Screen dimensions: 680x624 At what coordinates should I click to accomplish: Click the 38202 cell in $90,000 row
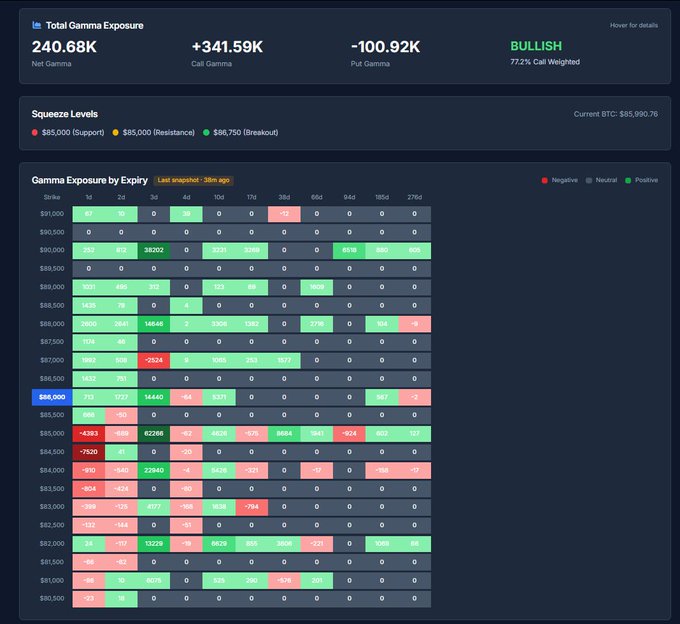point(154,250)
